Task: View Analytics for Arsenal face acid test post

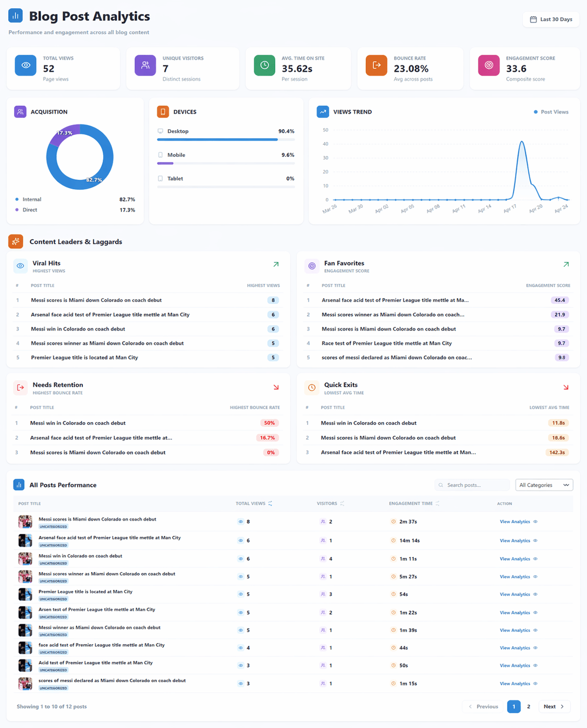Action: [519, 540]
